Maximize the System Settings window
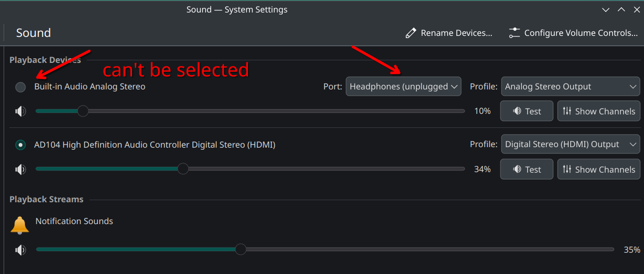Image resolution: width=644 pixels, height=274 pixels. [621, 9]
